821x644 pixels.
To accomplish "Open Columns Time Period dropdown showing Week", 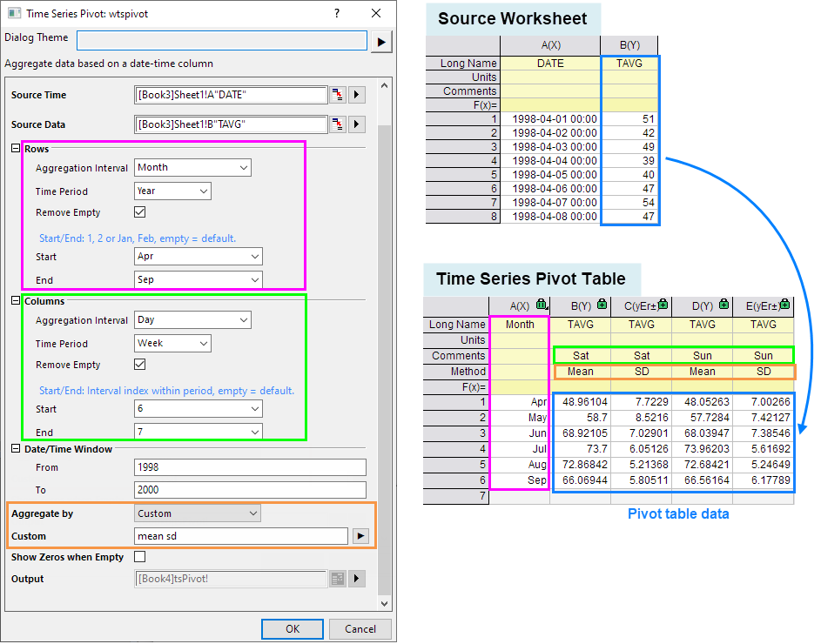I will tap(173, 344).
